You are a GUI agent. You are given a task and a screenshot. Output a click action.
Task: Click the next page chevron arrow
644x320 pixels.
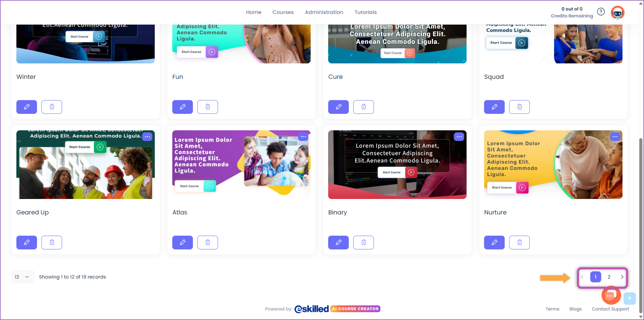(622, 277)
